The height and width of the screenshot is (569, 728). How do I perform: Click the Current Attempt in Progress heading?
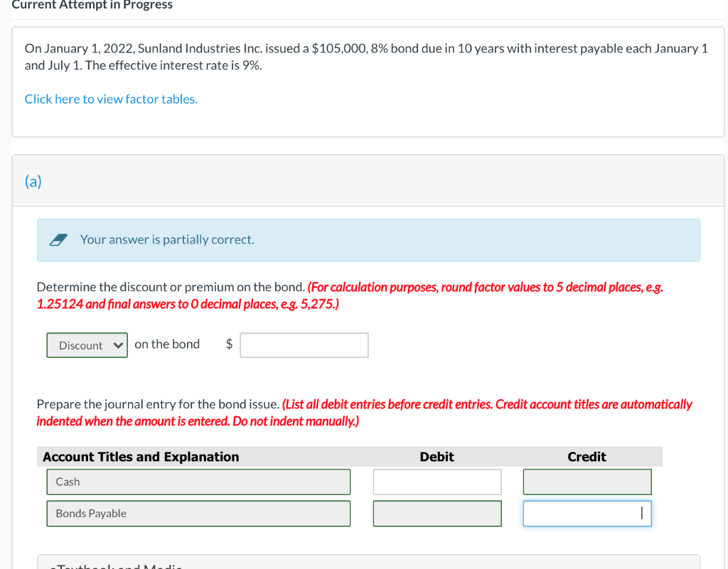pos(92,5)
